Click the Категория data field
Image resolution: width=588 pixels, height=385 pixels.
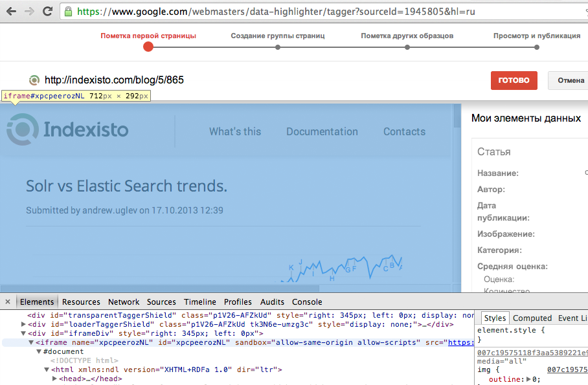pos(499,250)
